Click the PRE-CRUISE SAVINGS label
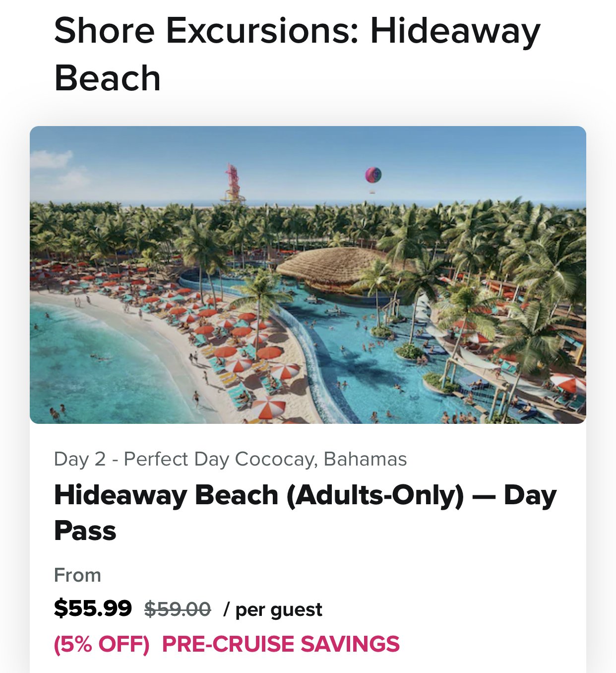The width and height of the screenshot is (616, 673). coord(281,644)
